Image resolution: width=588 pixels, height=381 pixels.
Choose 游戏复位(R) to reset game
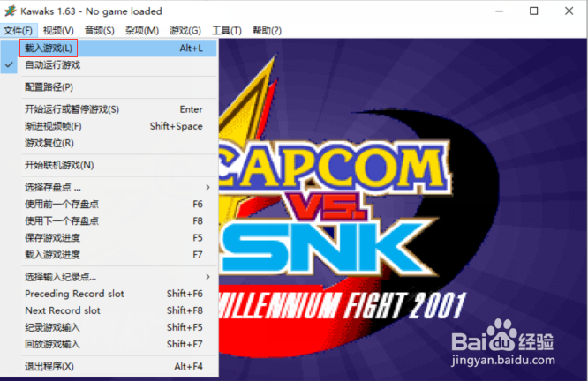109,143
